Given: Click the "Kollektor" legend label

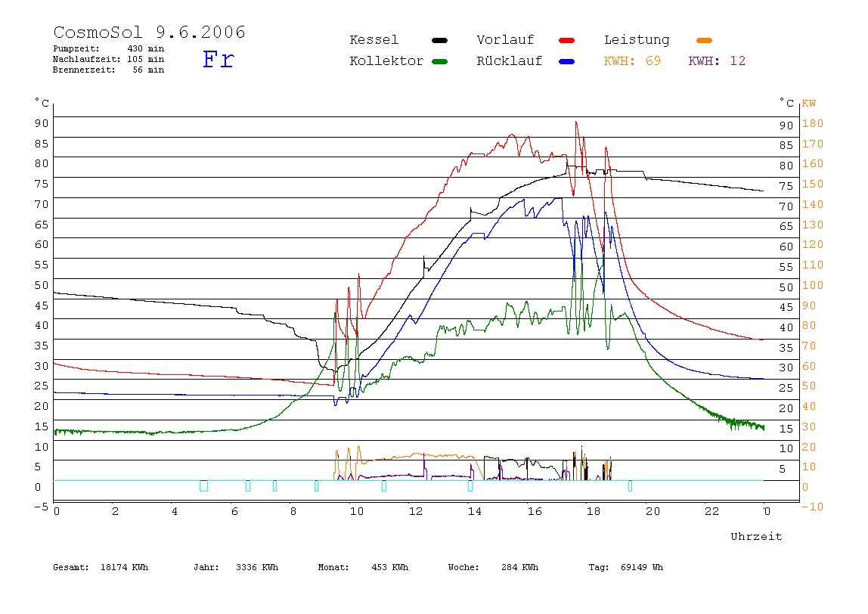Looking at the screenshot, I should coord(386,61).
